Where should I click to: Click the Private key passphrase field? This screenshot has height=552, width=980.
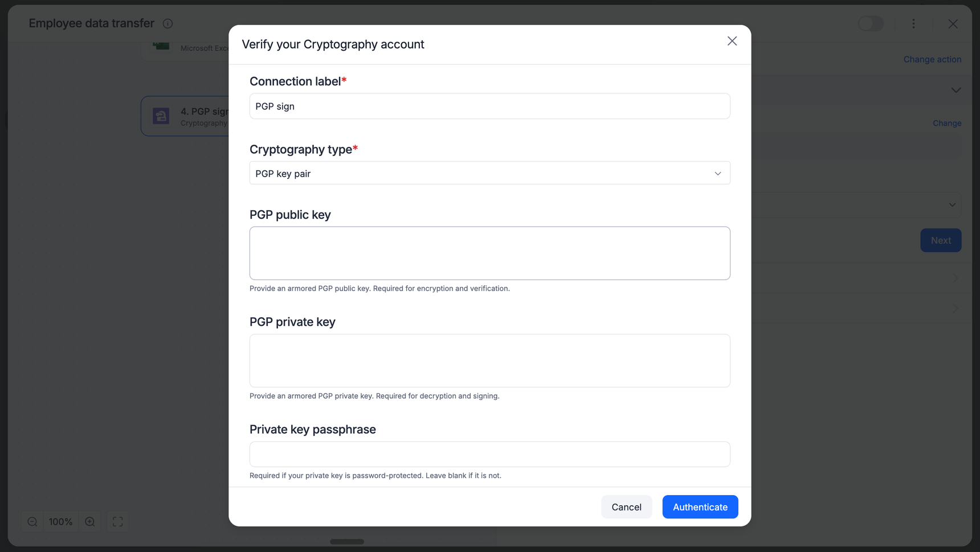[489, 455]
